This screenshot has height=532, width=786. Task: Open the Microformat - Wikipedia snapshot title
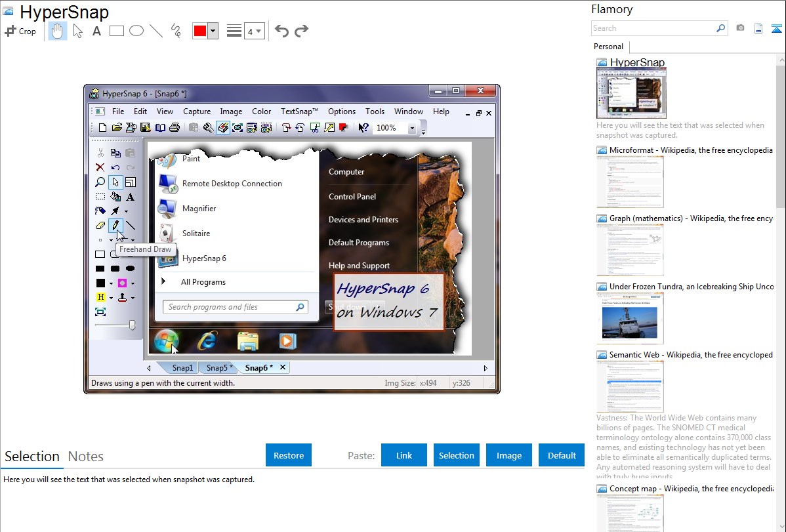(691, 150)
